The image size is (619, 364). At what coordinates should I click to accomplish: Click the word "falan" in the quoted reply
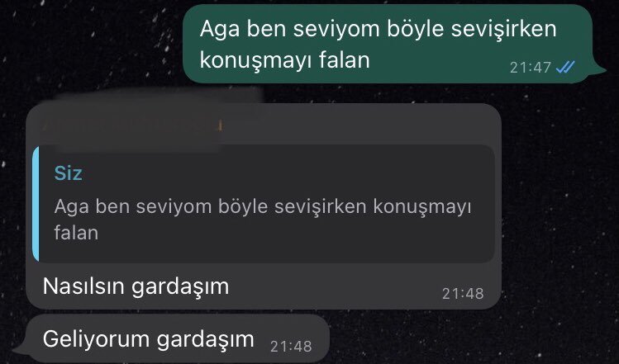(76, 233)
